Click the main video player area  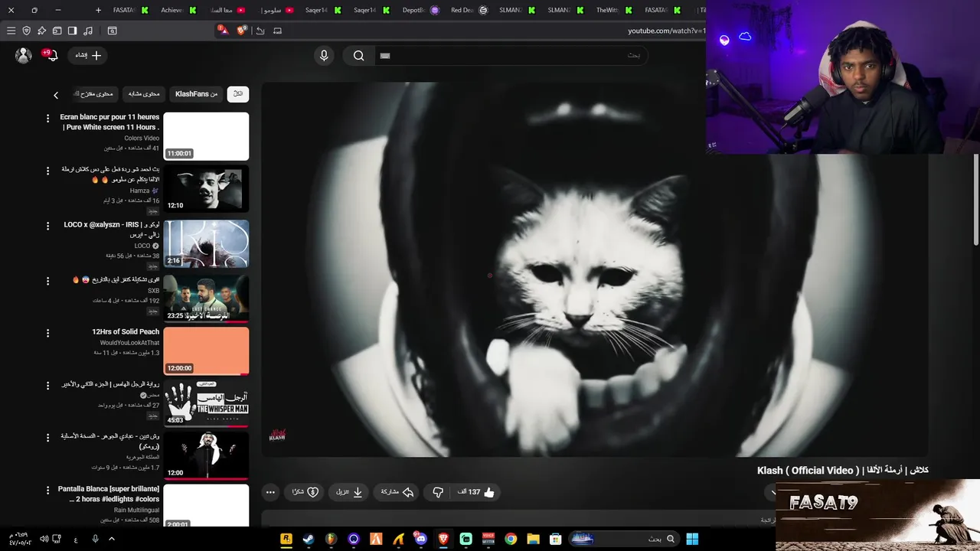point(595,269)
